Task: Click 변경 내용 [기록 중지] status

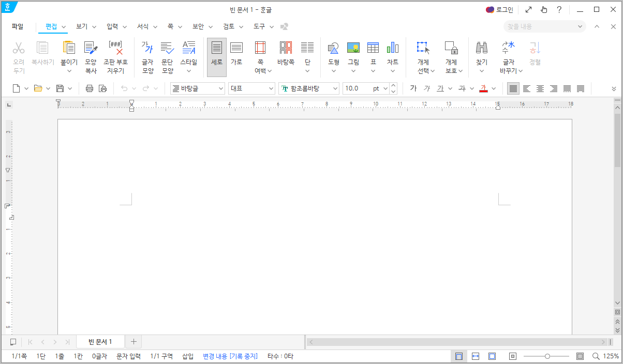Action: 230,356
